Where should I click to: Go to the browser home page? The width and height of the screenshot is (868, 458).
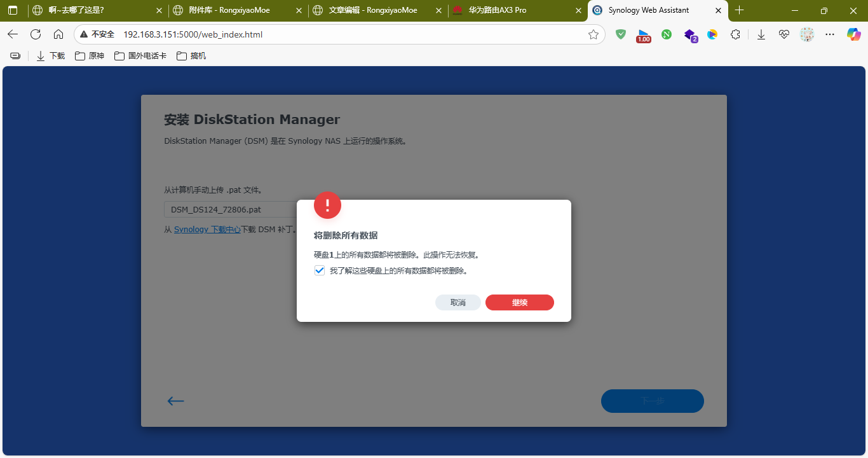point(58,34)
